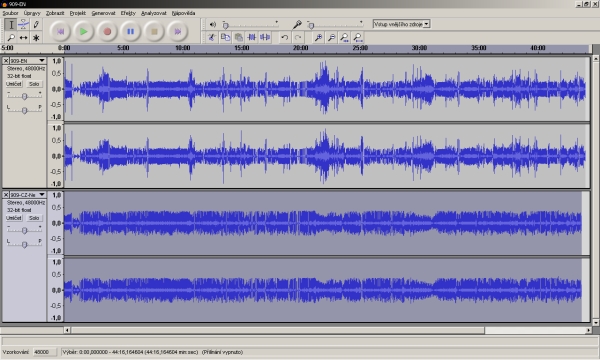Select the Multi-tool asterisk icon
600x360 pixels.
(x=36, y=37)
